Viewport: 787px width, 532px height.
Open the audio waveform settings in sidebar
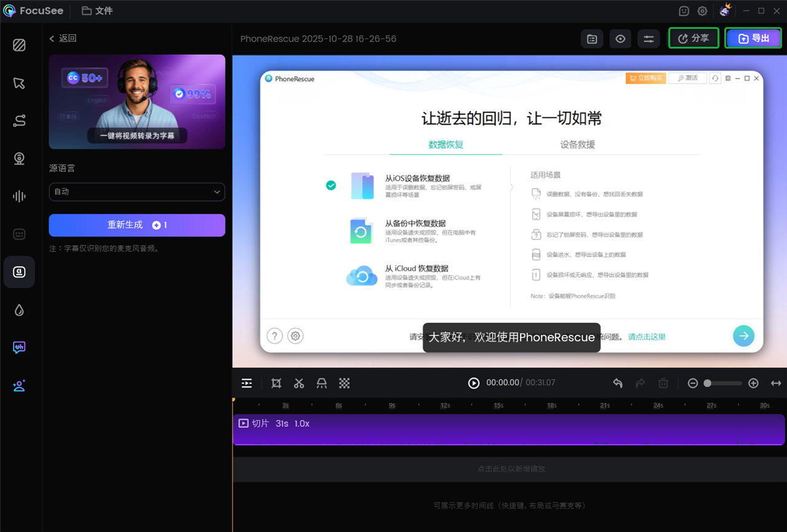point(19,196)
